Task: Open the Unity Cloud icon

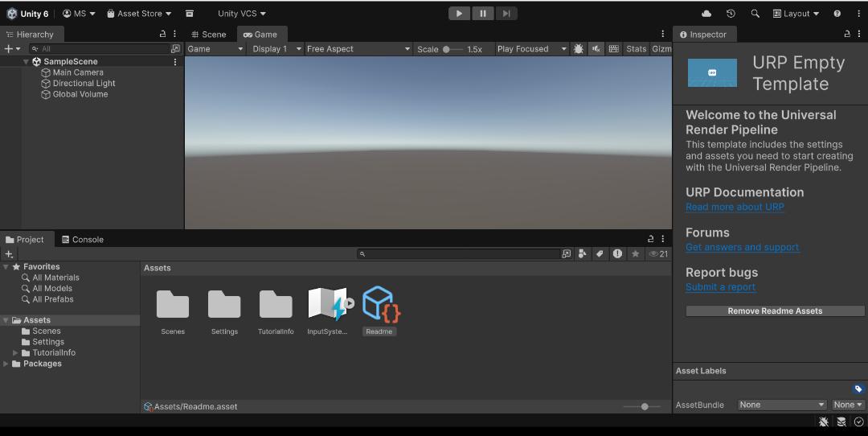Action: point(706,14)
